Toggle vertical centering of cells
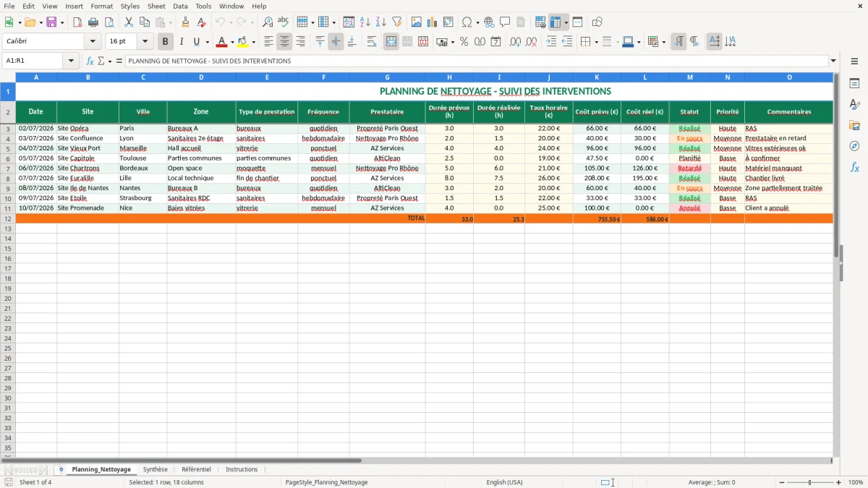 point(336,42)
